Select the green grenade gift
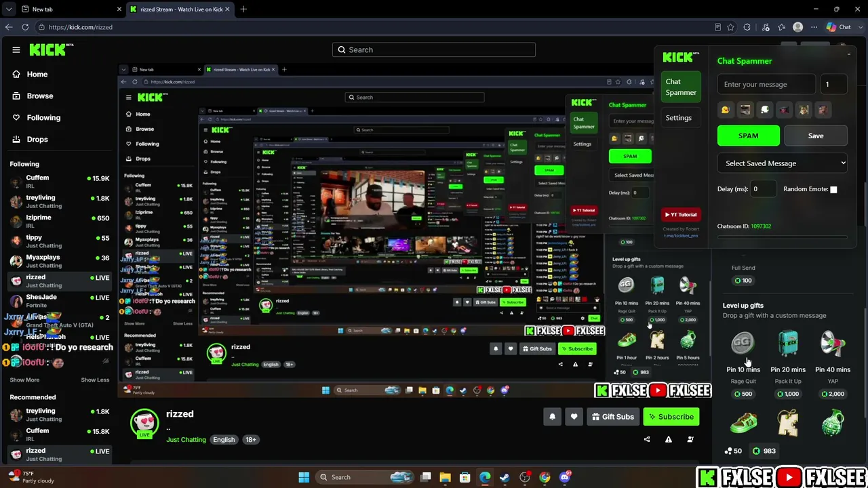Image resolution: width=868 pixels, height=488 pixels. coord(833,423)
